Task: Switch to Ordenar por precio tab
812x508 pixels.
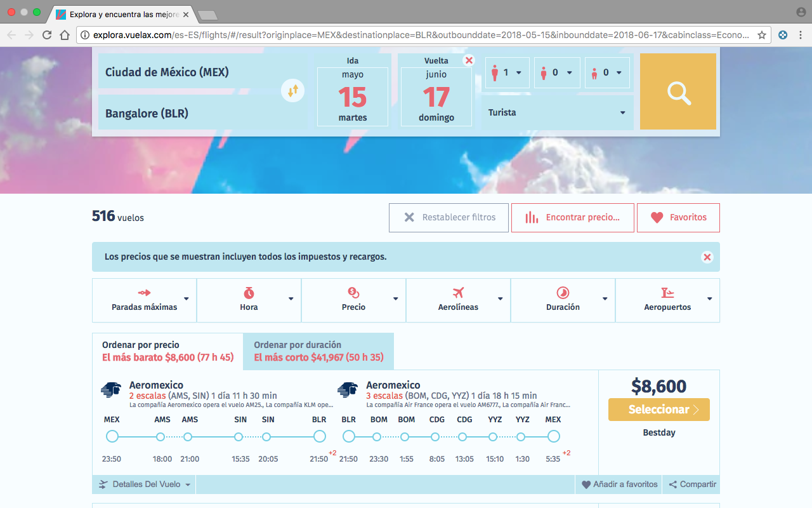Action: (x=167, y=351)
